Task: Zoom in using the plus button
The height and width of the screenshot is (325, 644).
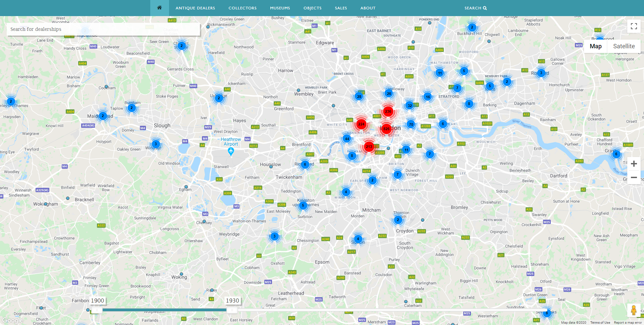Action: pos(634,164)
